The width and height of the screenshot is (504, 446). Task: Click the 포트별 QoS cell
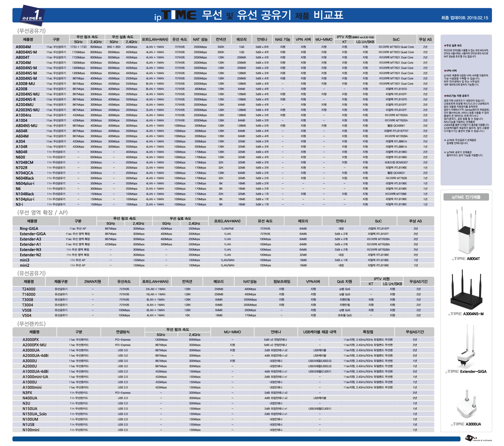tap(345, 316)
